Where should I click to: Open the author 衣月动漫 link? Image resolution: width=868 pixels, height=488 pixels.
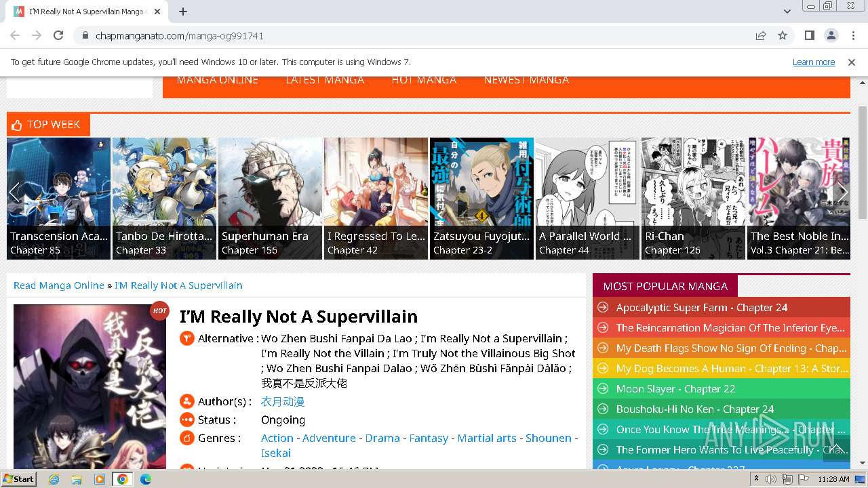click(283, 402)
